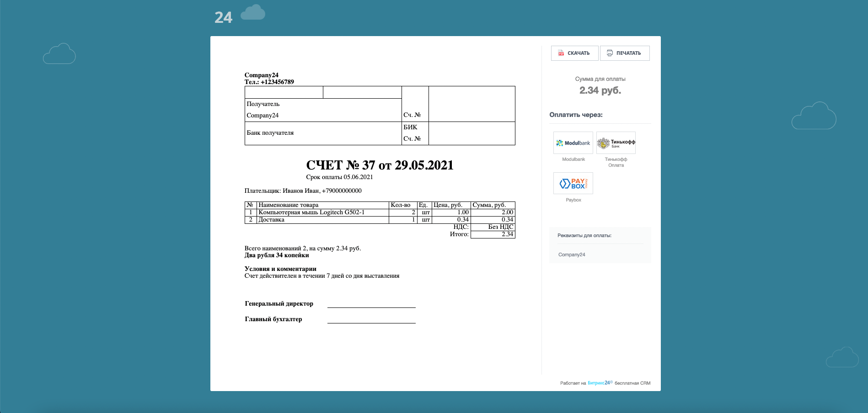The image size is (868, 413).
Task: Select the Logitech G502-1 mouse table row
Action: click(311, 212)
